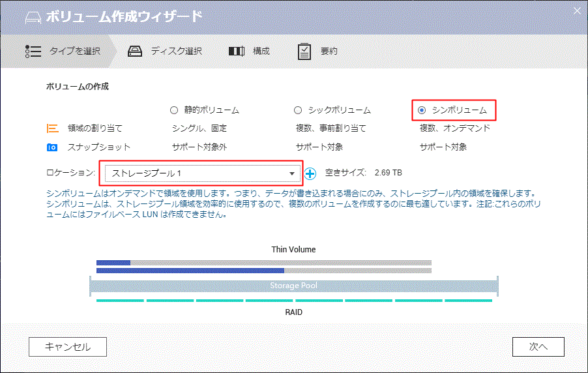This screenshot has height=373, width=588.
Task: Select the シックボリューム radio button
Action: (x=298, y=110)
